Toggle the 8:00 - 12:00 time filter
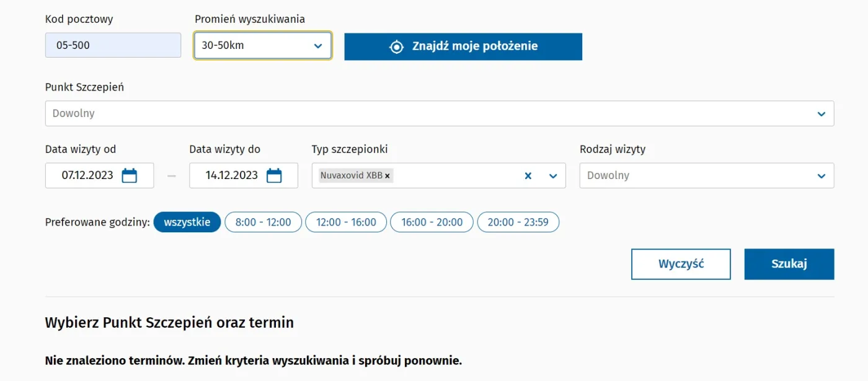The image size is (868, 381). pos(263,222)
